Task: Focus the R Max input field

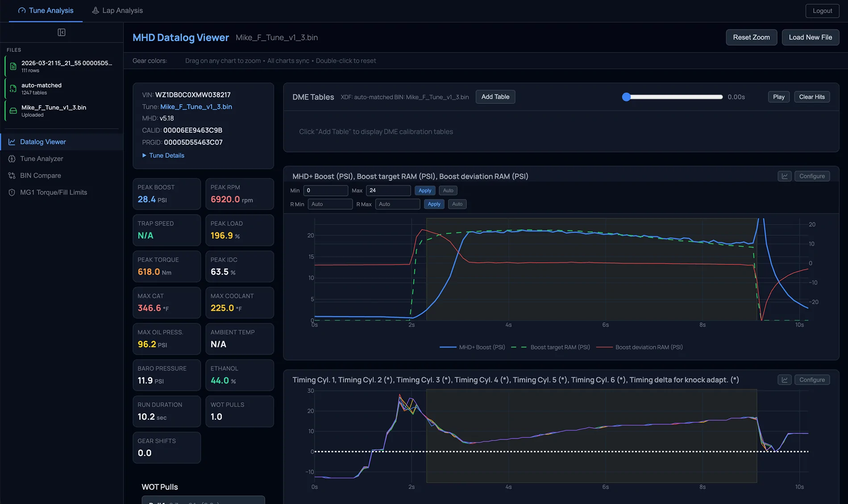Action: (x=398, y=204)
